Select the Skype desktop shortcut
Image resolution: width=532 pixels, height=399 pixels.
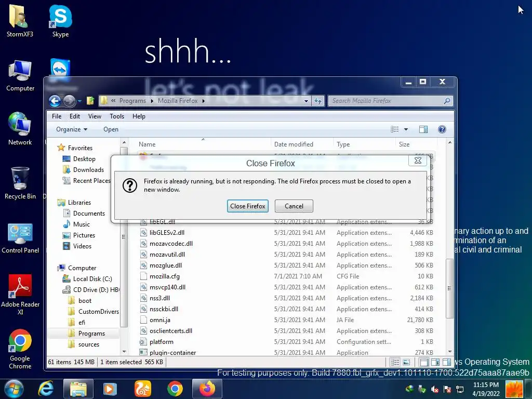pyautogui.click(x=60, y=20)
